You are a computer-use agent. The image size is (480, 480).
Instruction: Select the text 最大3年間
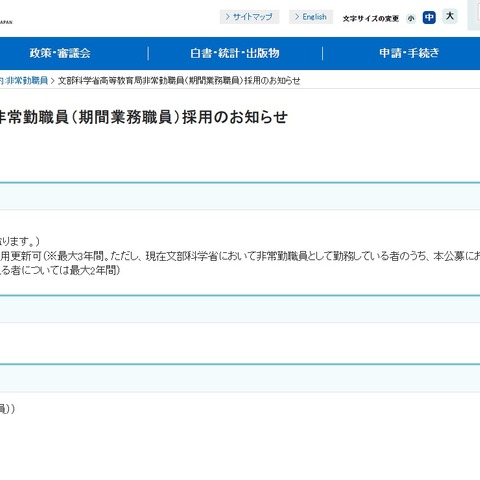click(x=80, y=256)
